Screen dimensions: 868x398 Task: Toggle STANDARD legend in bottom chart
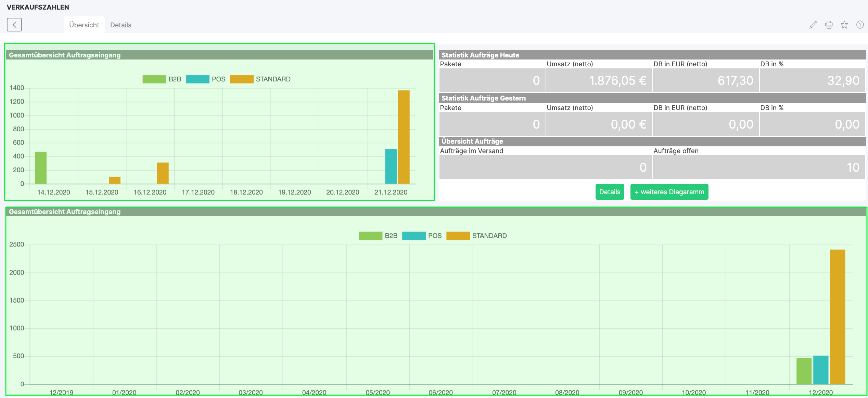click(476, 236)
